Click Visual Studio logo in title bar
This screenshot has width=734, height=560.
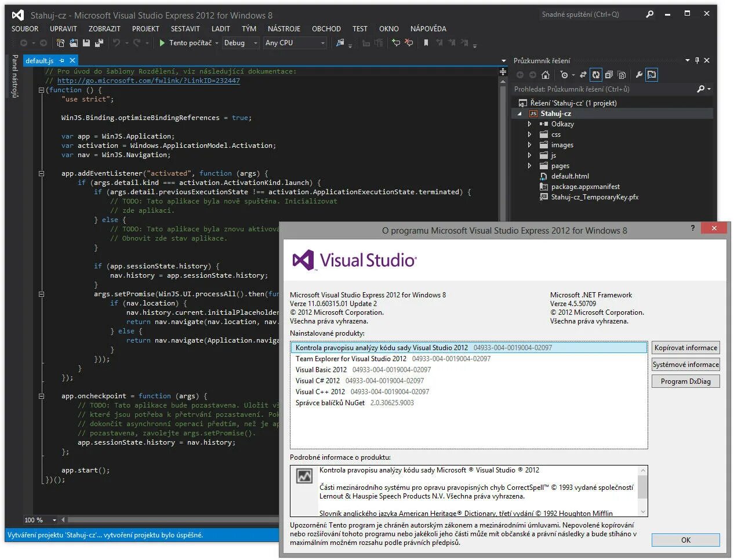18,15
